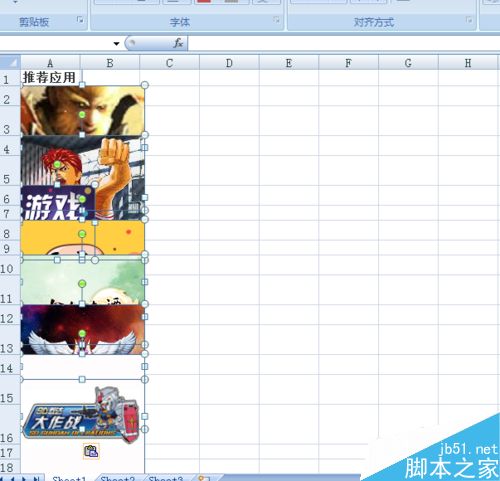Switch to the Sheet2 tab
Viewport: 500px width, 481px height.
click(x=118, y=478)
